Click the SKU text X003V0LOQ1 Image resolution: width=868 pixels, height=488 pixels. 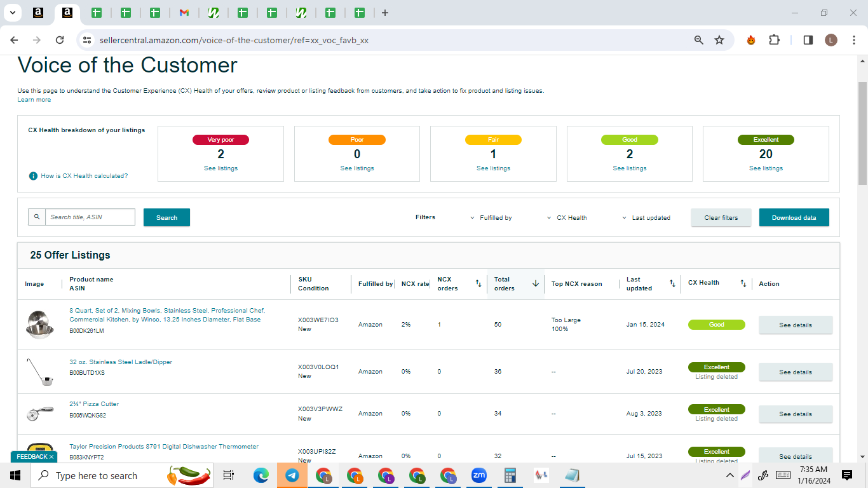coord(318,367)
